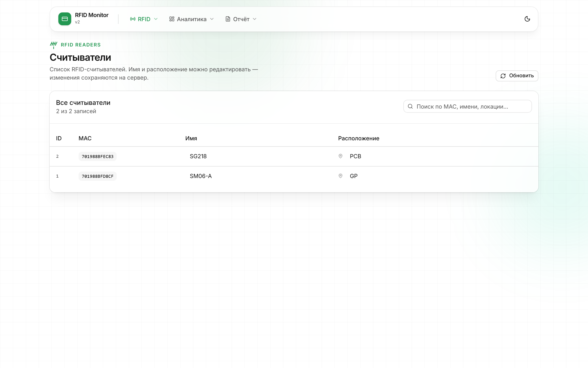Image resolution: width=588 pixels, height=368 pixels.
Task: Click the MAC column header
Action: click(x=85, y=138)
